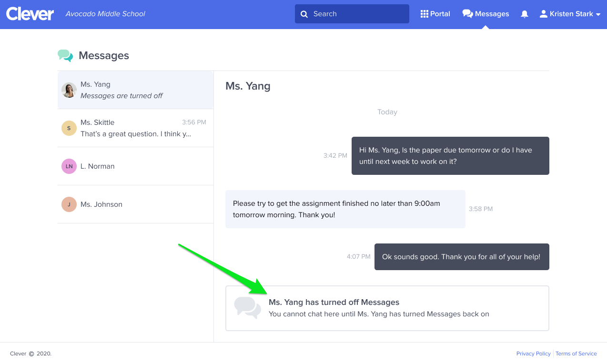The height and width of the screenshot is (364, 607).
Task: Click the chat icon in the turned-off notice
Action: (247, 308)
